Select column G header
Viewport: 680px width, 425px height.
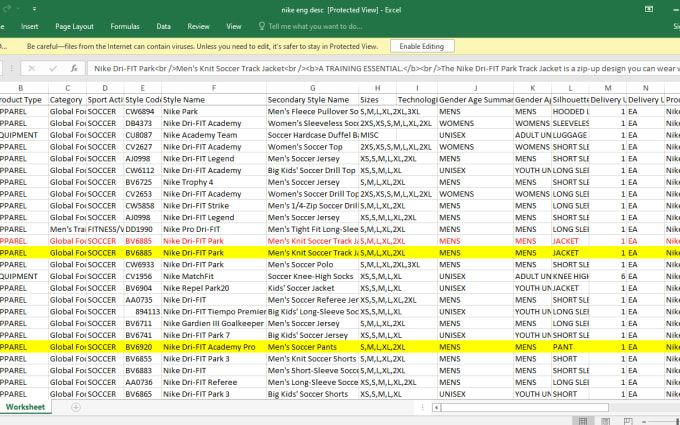point(313,88)
